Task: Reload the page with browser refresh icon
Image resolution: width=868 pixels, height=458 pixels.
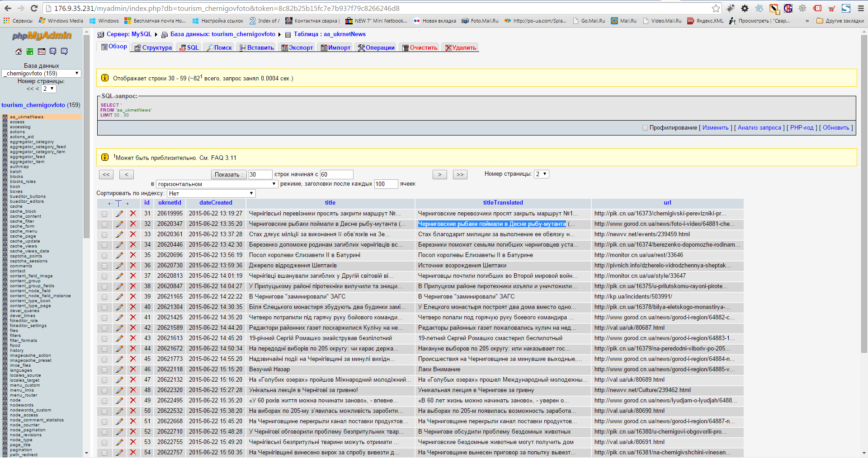Action: (x=34, y=8)
